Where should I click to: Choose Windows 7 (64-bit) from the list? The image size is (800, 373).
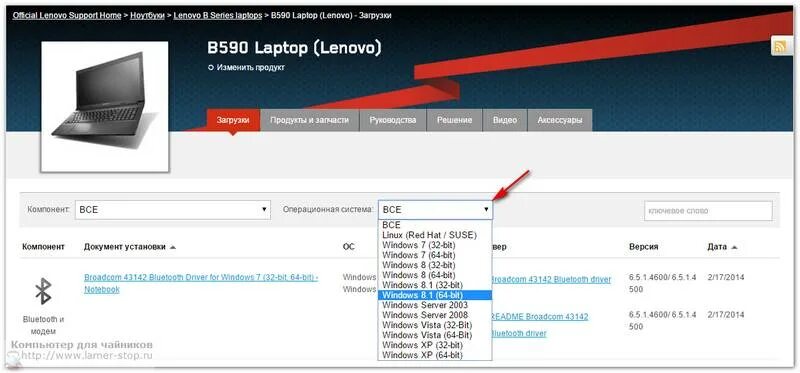pos(435,255)
